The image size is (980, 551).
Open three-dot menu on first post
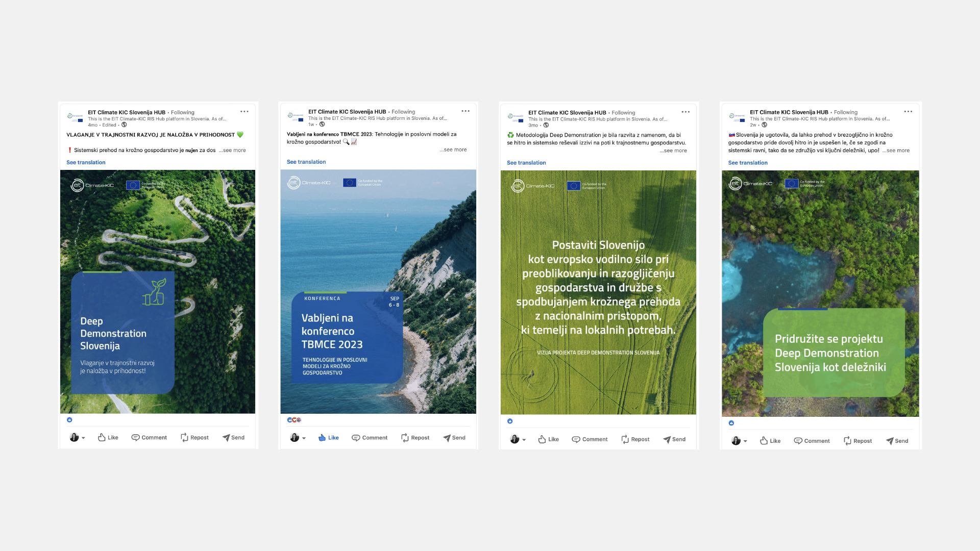[244, 111]
